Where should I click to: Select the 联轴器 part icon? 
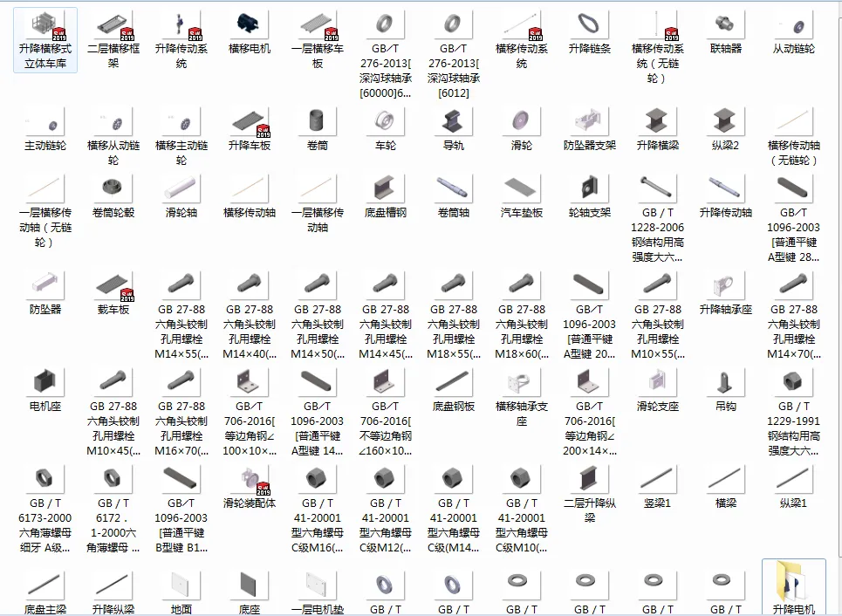tap(726, 25)
